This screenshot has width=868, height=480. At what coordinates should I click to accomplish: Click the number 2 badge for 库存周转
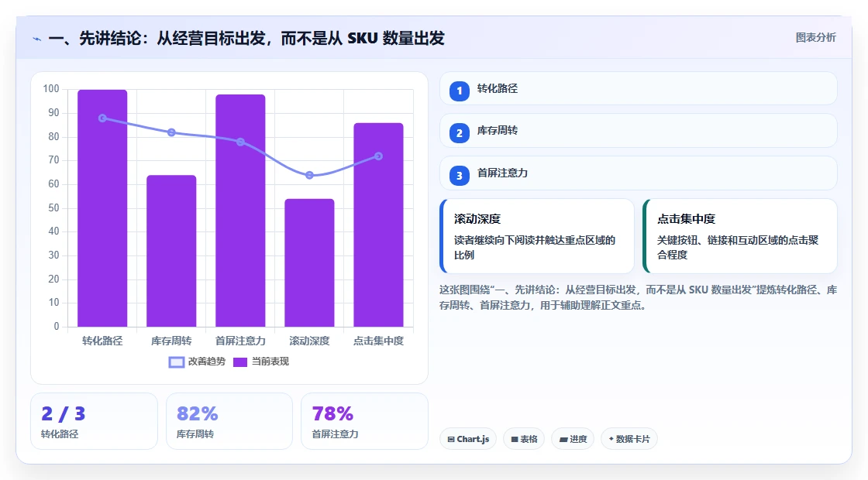[x=459, y=132]
